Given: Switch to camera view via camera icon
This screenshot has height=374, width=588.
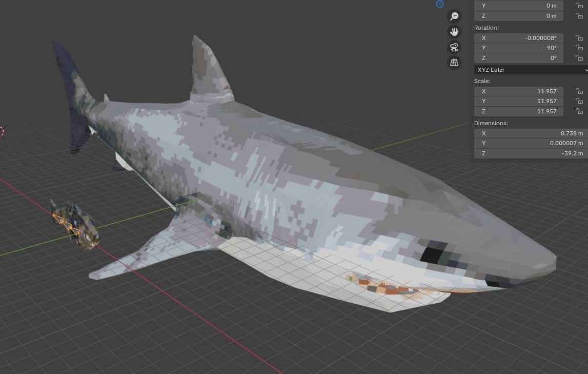Looking at the screenshot, I should pos(454,47).
